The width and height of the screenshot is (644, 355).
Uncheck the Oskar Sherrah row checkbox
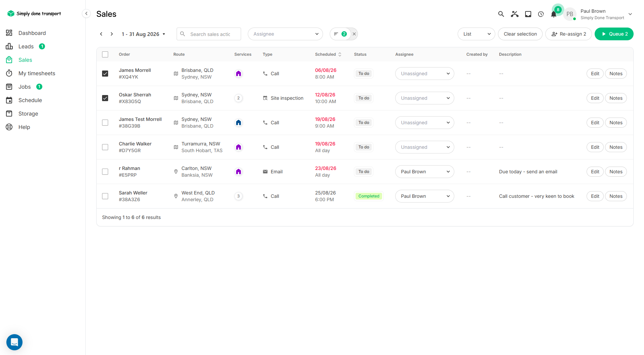105,98
